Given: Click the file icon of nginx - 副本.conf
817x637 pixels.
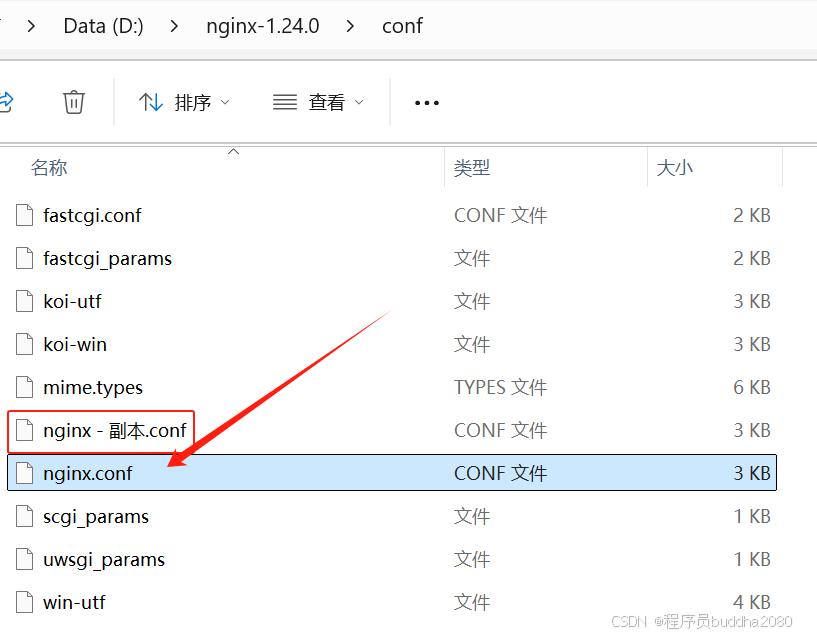Looking at the screenshot, I should tap(24, 431).
